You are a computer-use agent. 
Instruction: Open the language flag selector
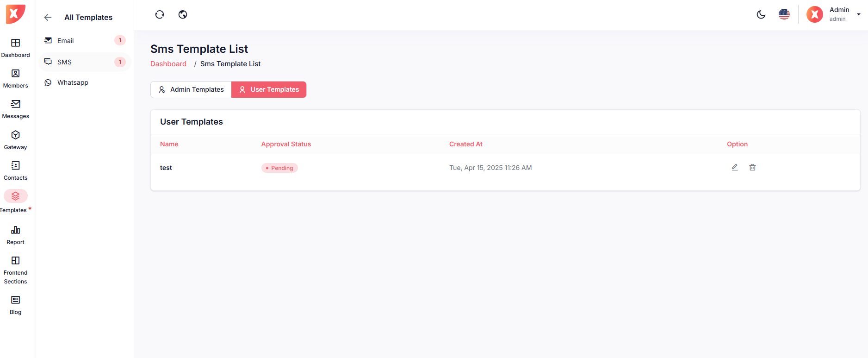(784, 15)
